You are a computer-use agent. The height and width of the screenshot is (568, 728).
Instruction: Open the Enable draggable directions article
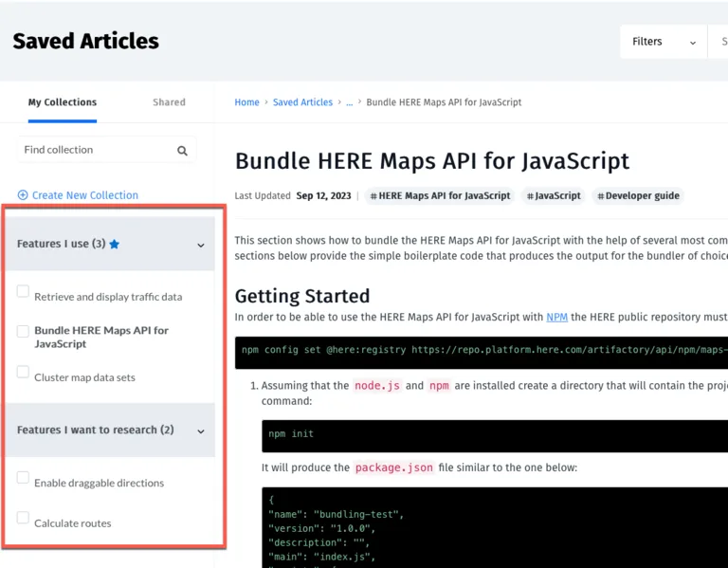[x=99, y=483]
